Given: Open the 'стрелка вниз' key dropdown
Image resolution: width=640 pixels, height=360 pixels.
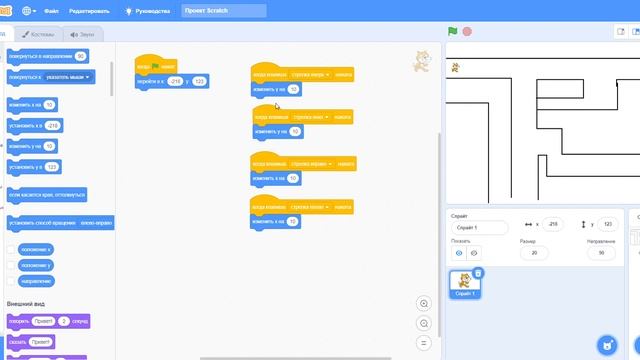Looking at the screenshot, I should click(311, 117).
